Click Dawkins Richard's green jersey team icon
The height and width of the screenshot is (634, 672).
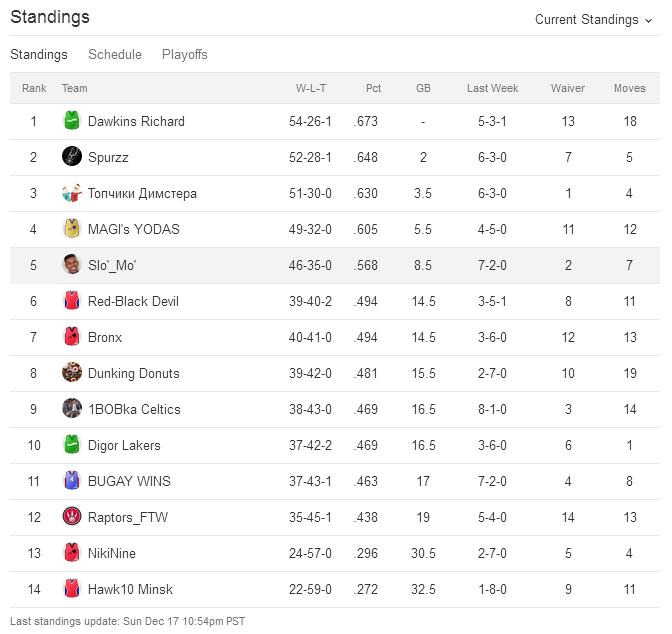click(71, 121)
